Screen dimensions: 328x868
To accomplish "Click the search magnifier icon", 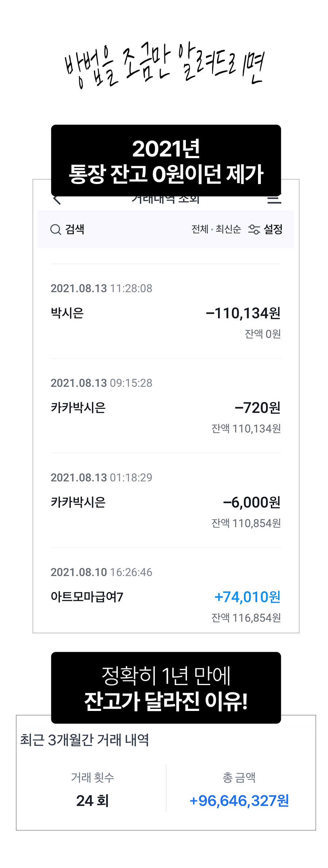I will (x=55, y=230).
